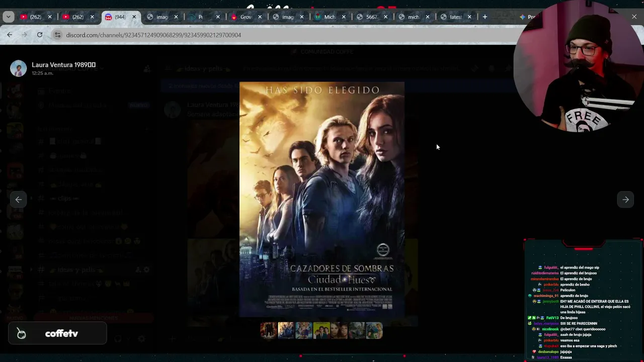Image resolution: width=644 pixels, height=362 pixels.
Task: Close the 'latest' browser tab
Action: point(469,17)
